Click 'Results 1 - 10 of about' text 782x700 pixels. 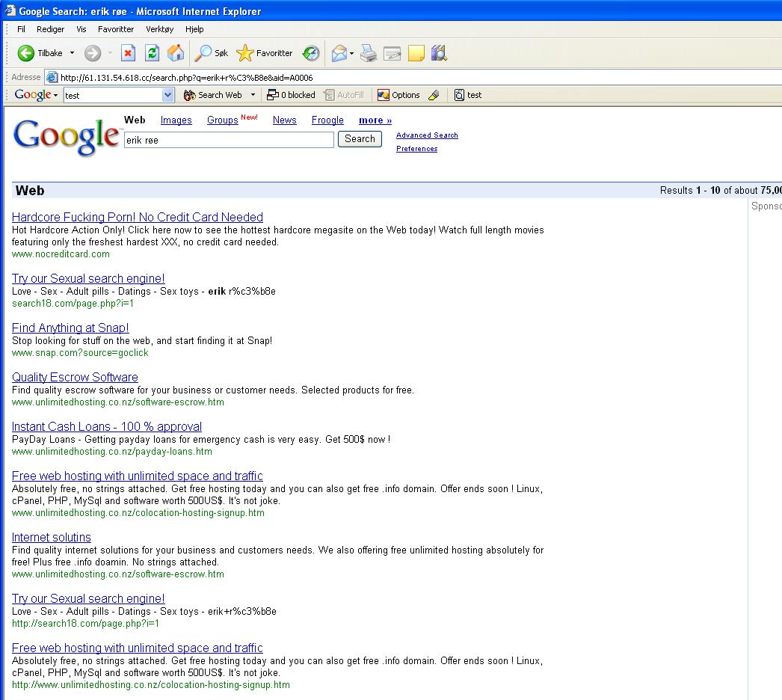708,190
